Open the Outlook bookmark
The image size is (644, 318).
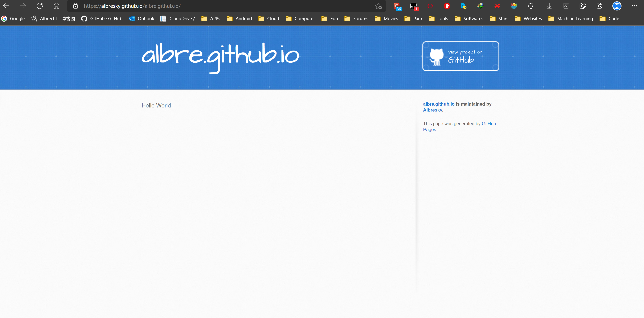(x=142, y=18)
